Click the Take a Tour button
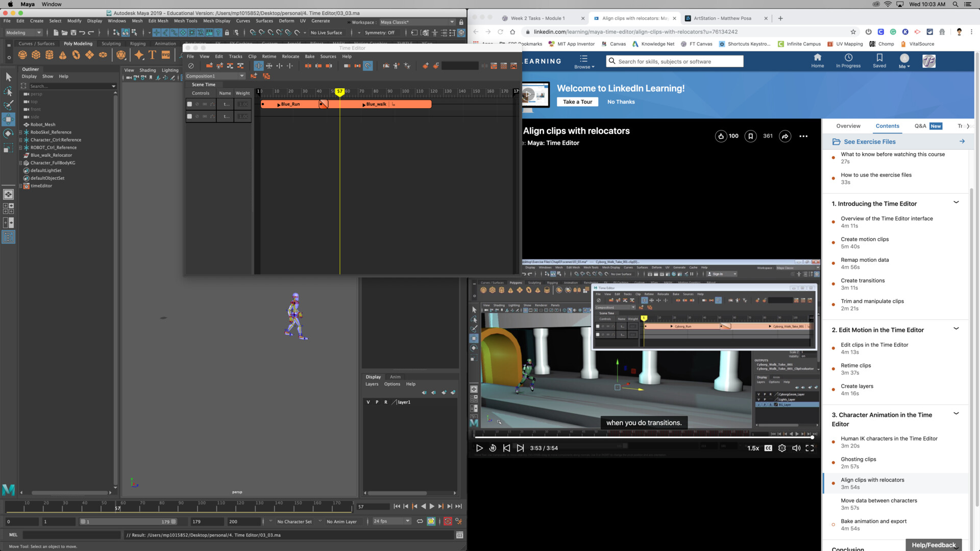This screenshot has width=980, height=551. [577, 102]
